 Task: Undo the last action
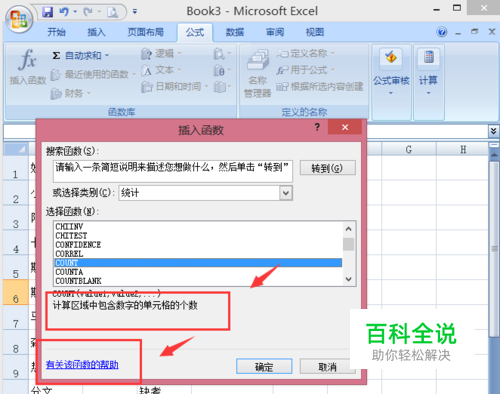click(64, 12)
